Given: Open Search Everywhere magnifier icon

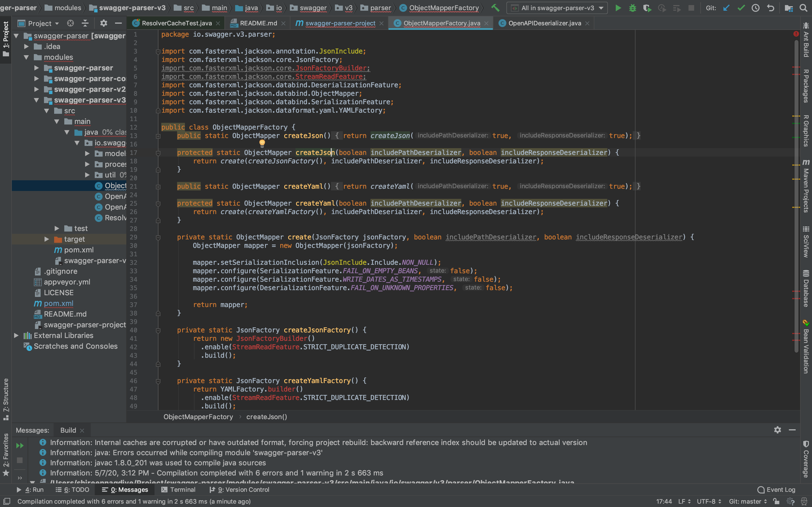Looking at the screenshot, I should [x=804, y=8].
